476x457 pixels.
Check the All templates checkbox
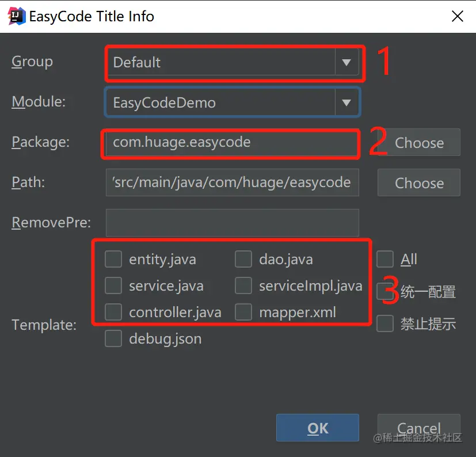coord(385,259)
